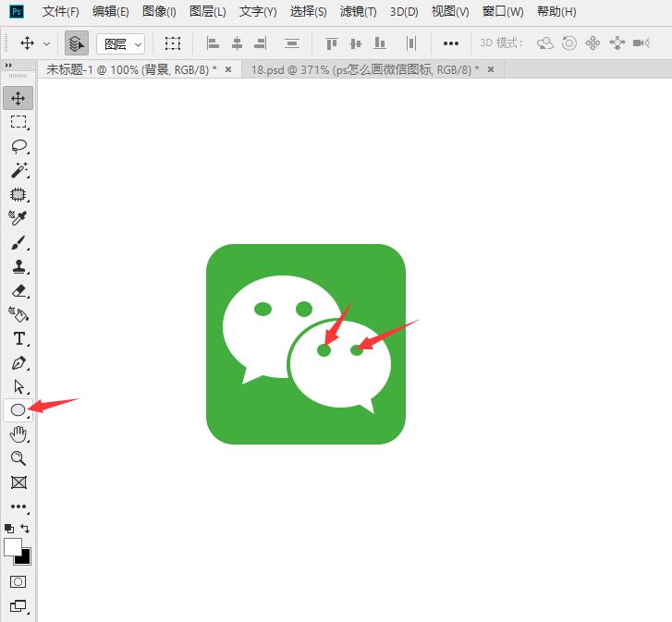Open the background color picker
The width and height of the screenshot is (672, 622).
25,558
